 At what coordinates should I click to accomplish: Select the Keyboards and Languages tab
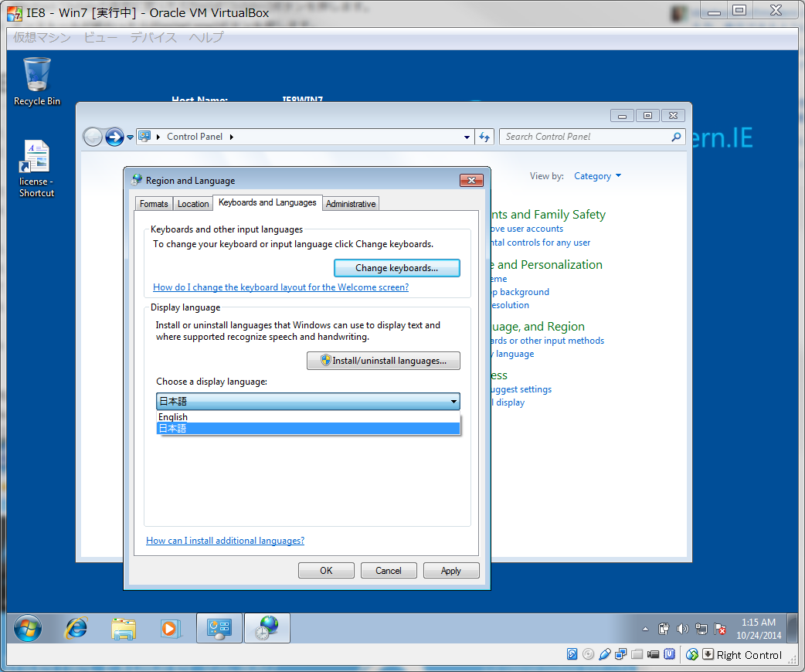coord(267,203)
